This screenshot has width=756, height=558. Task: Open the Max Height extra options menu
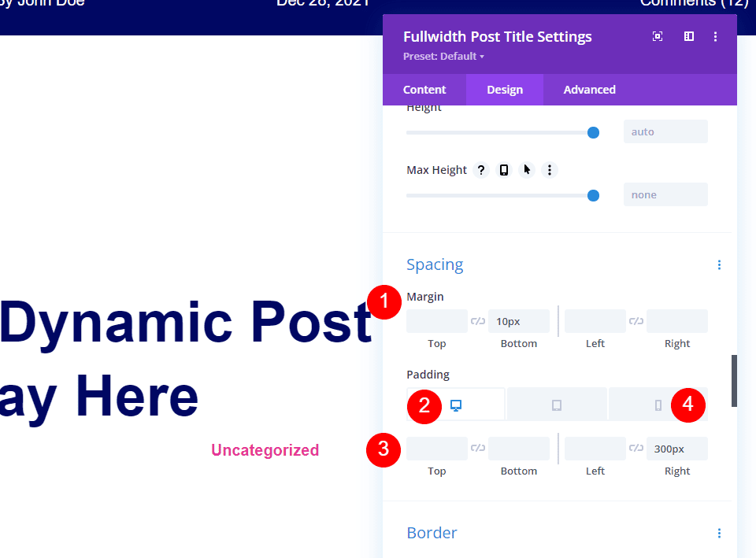549,169
